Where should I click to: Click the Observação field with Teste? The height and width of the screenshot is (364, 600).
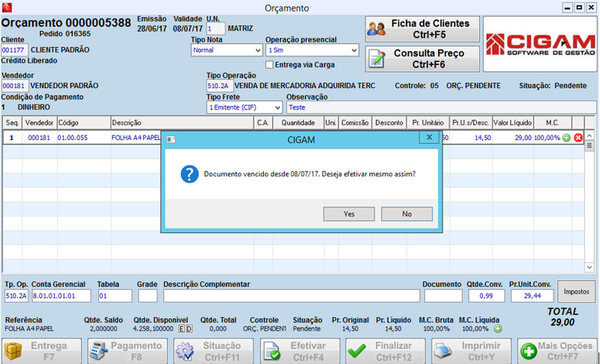point(441,107)
